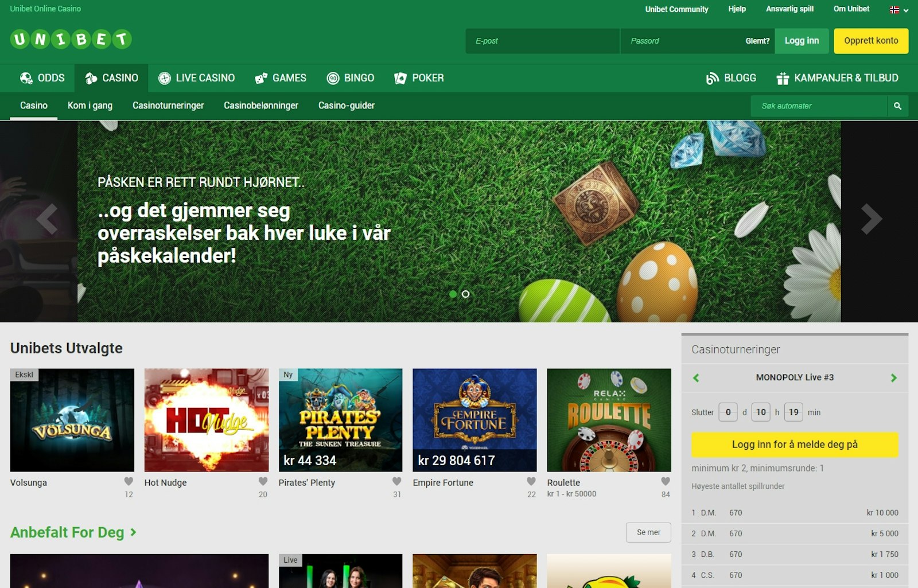Screen dimensions: 918x588
Task: Click the POKER playing cards icon
Action: coord(400,78)
